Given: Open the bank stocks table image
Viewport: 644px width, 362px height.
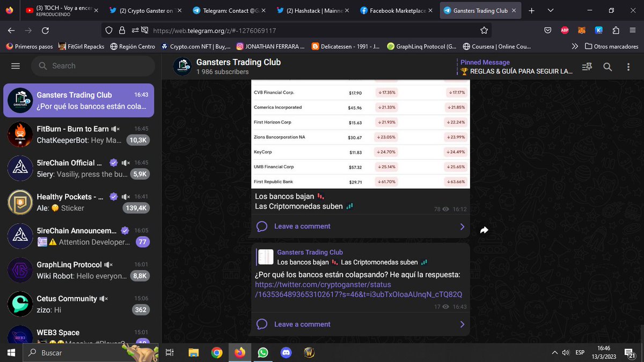Looking at the screenshot, I should [x=361, y=135].
